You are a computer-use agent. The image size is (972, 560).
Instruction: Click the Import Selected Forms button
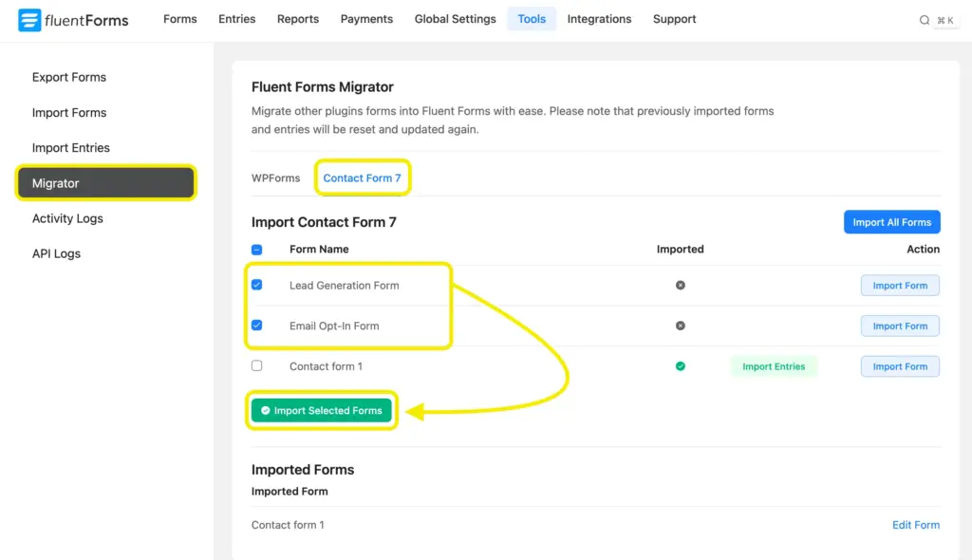(x=321, y=410)
